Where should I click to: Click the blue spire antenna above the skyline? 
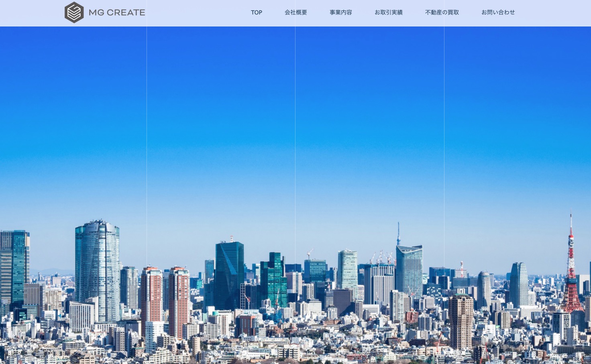(x=399, y=234)
